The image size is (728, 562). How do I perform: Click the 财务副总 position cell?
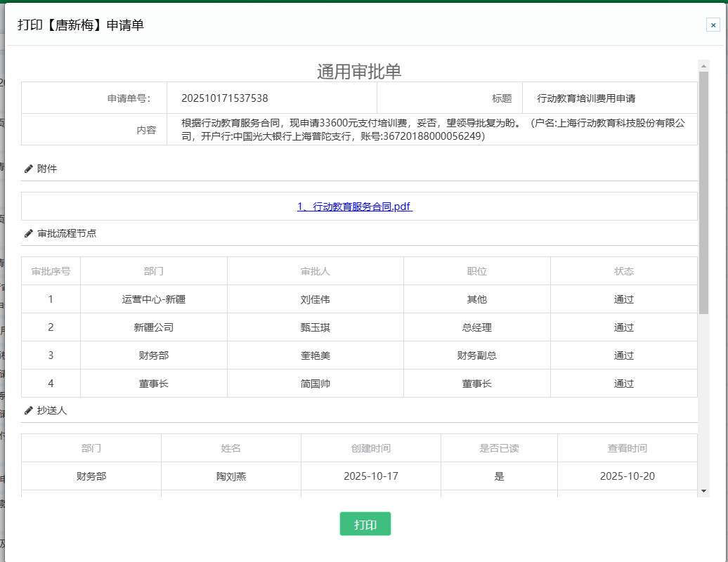[476, 355]
